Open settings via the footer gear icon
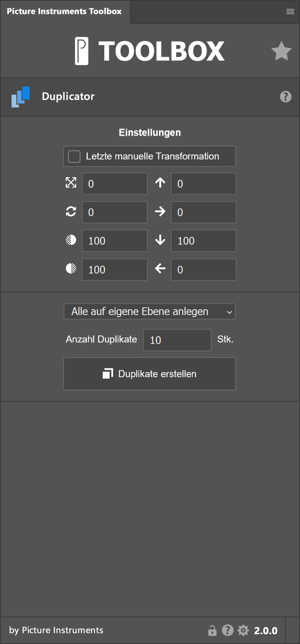 tap(243, 631)
